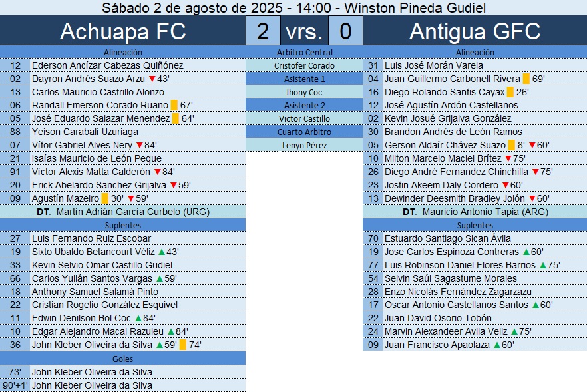Click the Antigua GFC team name
587x392 pixels.
pyautogui.click(x=475, y=31)
